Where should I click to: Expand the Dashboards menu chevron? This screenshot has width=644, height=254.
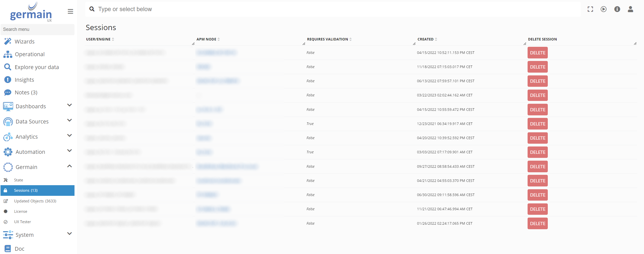69,105
